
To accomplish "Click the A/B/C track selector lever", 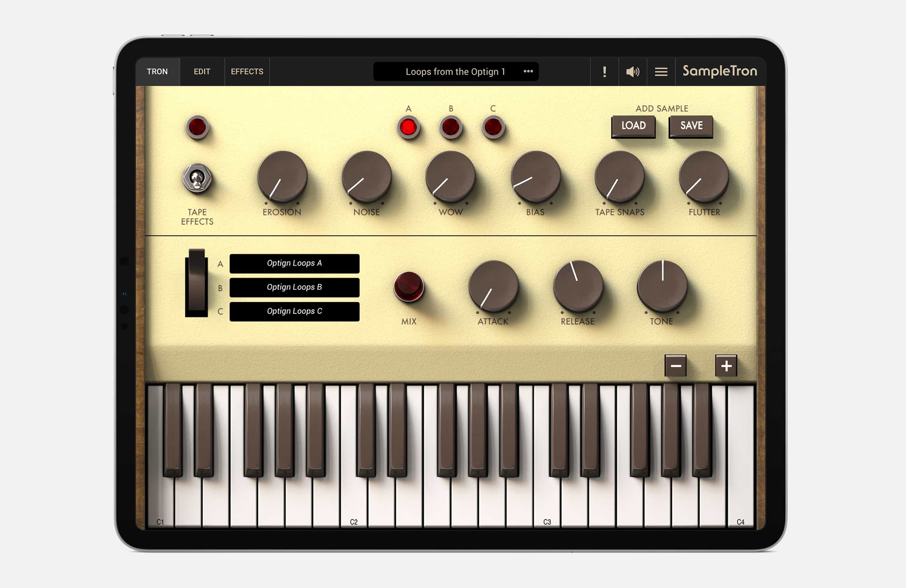I will [197, 282].
